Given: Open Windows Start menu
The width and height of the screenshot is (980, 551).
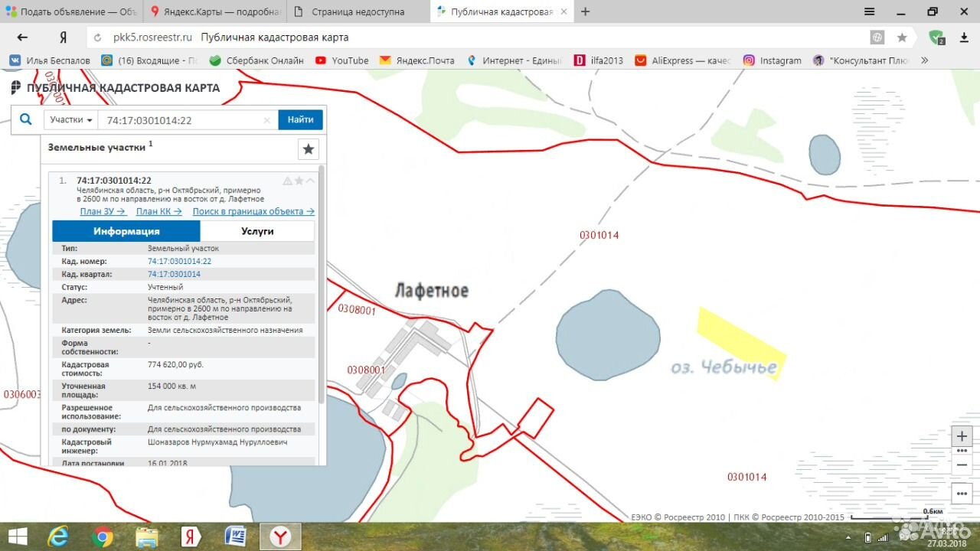Looking at the screenshot, I should coord(18,537).
